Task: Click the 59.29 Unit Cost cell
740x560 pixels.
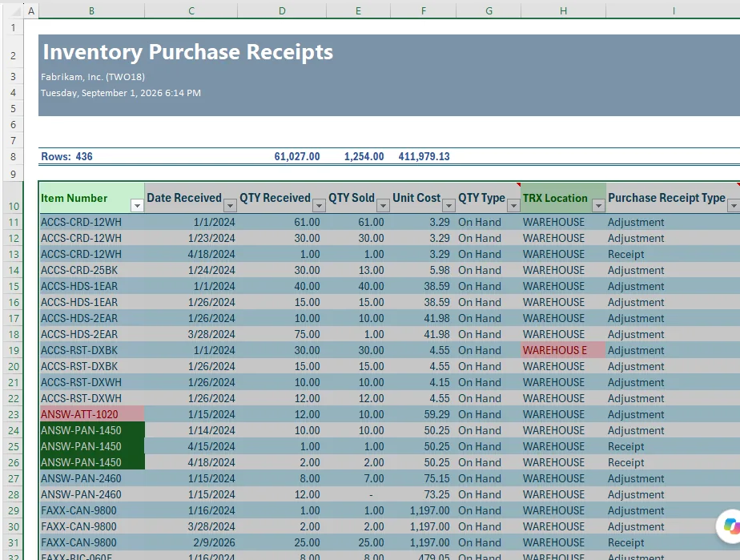Action: [x=424, y=414]
